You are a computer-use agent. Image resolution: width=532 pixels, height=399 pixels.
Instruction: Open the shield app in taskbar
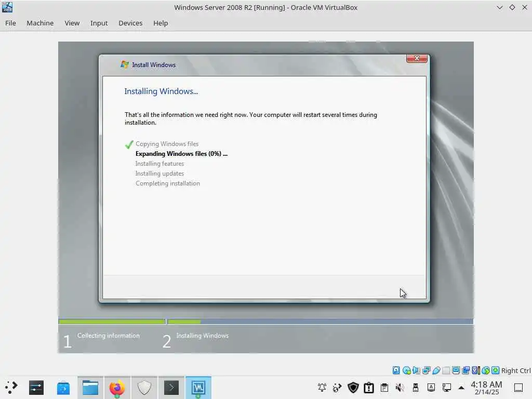144,388
